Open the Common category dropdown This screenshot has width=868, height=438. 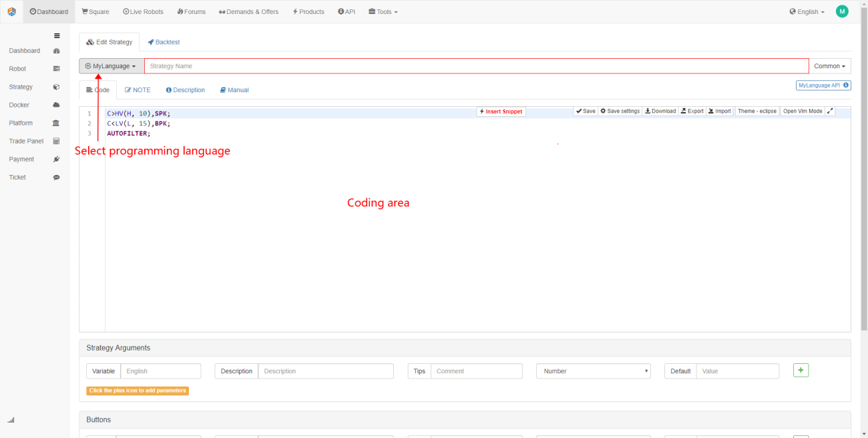pos(830,66)
